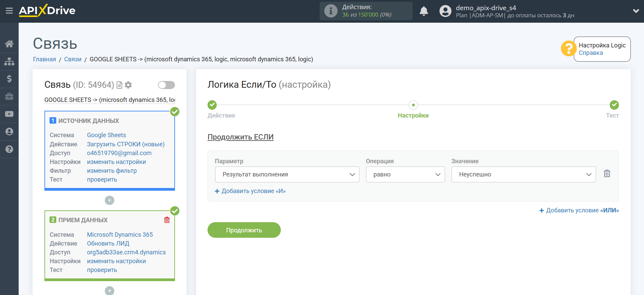Open the briefcase sidebar icon
644x295 pixels.
[x=9, y=97]
